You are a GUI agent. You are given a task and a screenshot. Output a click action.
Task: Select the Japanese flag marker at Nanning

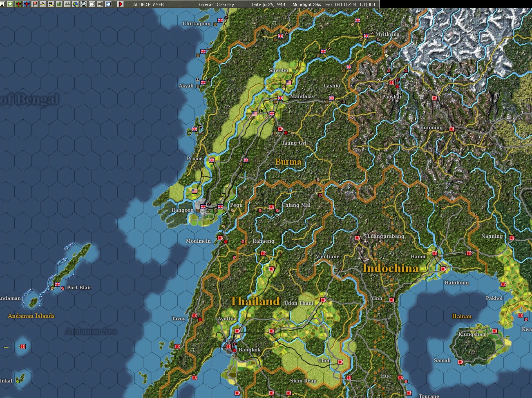pos(512,238)
